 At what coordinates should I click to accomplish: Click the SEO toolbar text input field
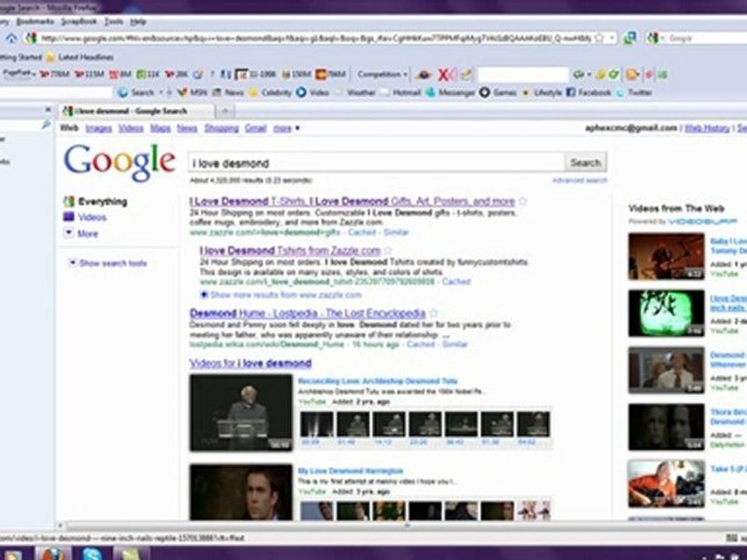click(x=523, y=75)
